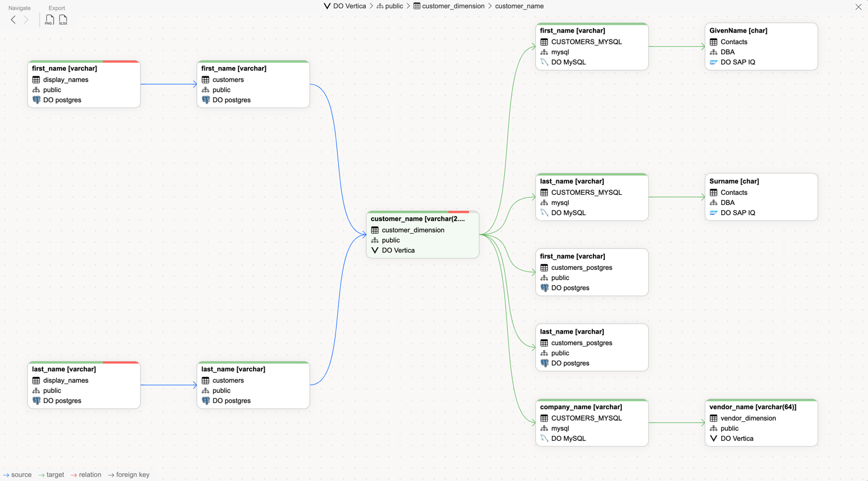The image size is (868, 481).
Task: Select the Surname [char] node header
Action: pyautogui.click(x=734, y=181)
